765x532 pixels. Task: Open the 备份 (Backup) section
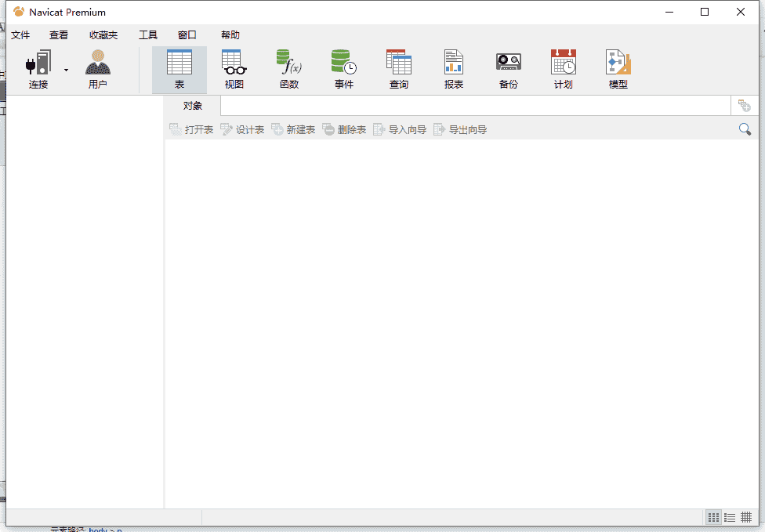click(x=509, y=69)
